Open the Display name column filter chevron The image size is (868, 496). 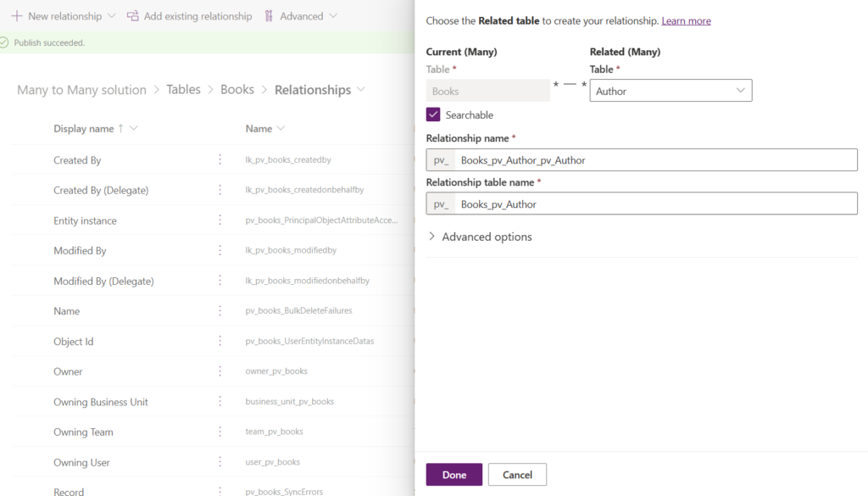pyautogui.click(x=133, y=128)
